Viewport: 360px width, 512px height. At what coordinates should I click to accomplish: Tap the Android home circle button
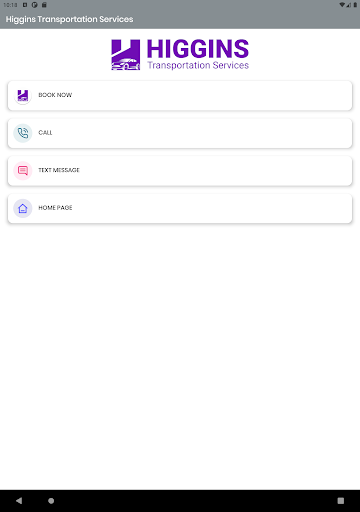[51, 500]
